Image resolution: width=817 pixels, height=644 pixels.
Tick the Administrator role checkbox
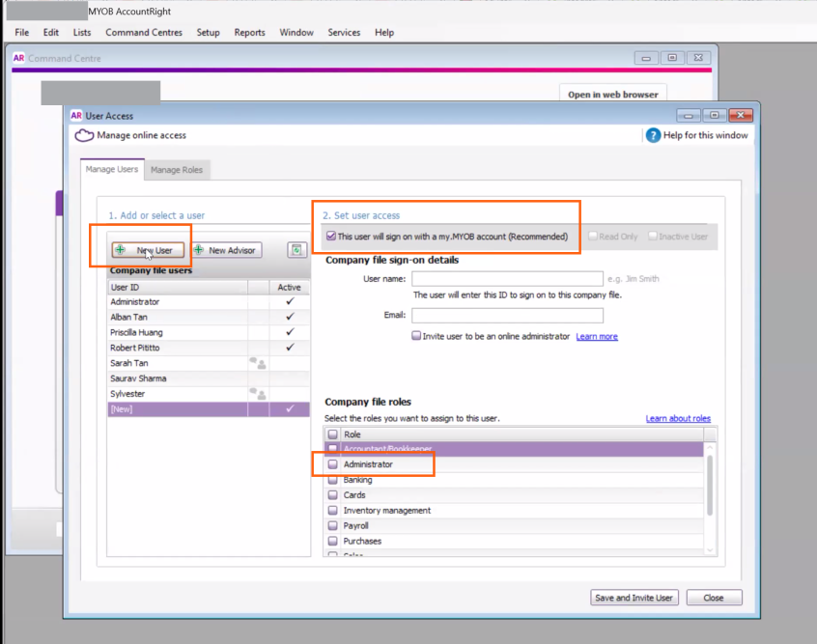(x=333, y=464)
